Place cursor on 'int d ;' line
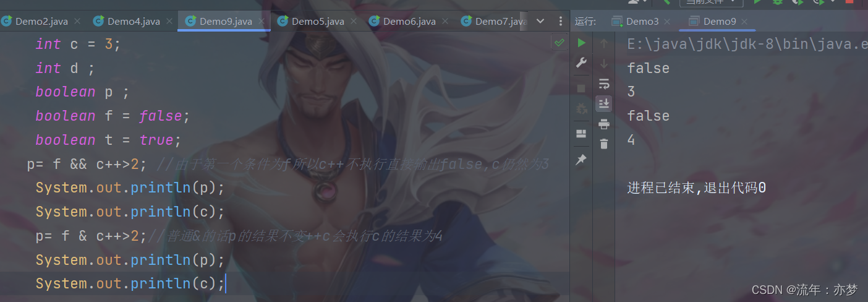This screenshot has width=868, height=302. (x=65, y=68)
